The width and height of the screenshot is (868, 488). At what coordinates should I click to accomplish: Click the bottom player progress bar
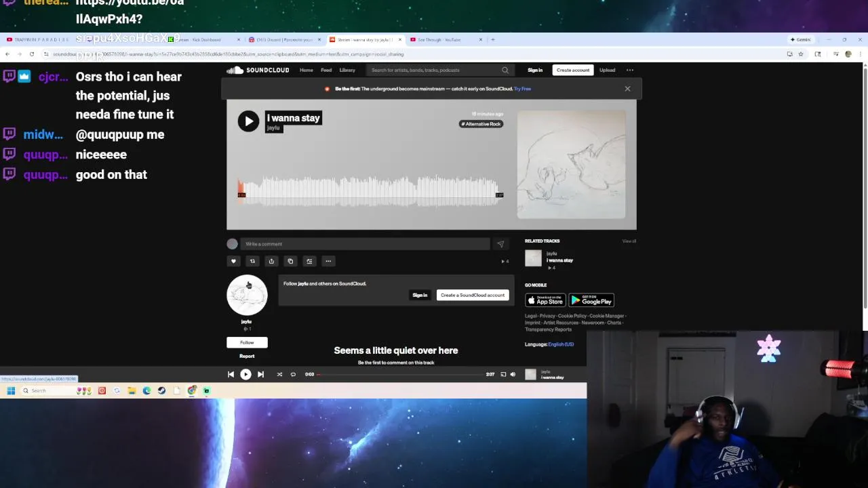(400, 374)
